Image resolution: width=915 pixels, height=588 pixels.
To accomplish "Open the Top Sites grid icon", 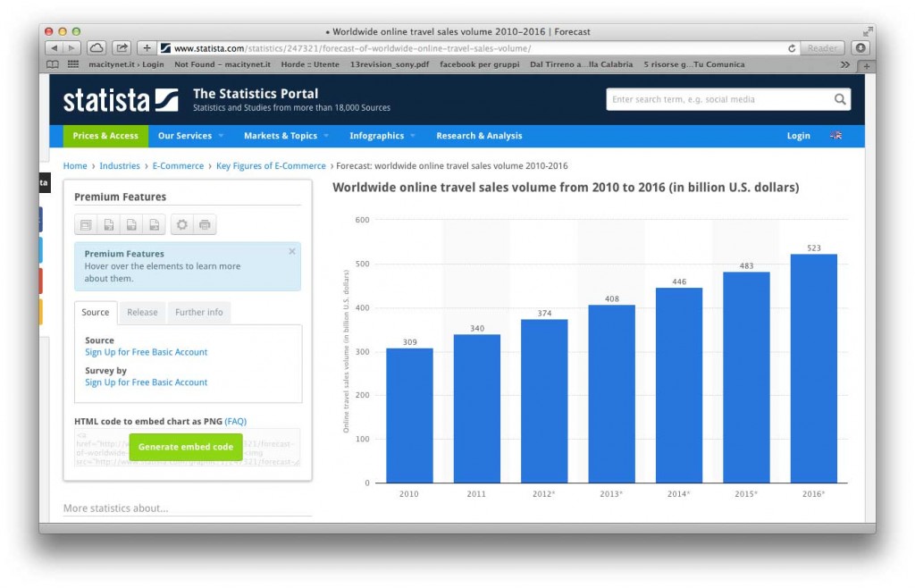I will pos(73,64).
